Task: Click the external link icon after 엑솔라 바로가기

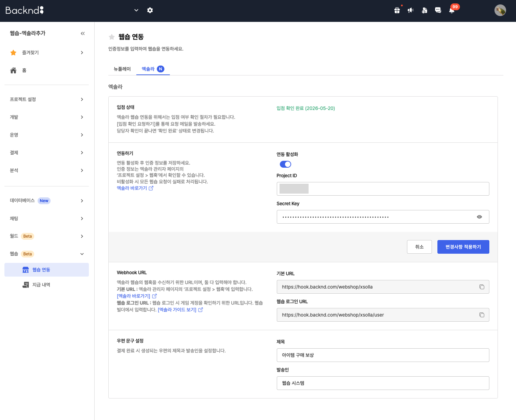Action: tap(151, 188)
